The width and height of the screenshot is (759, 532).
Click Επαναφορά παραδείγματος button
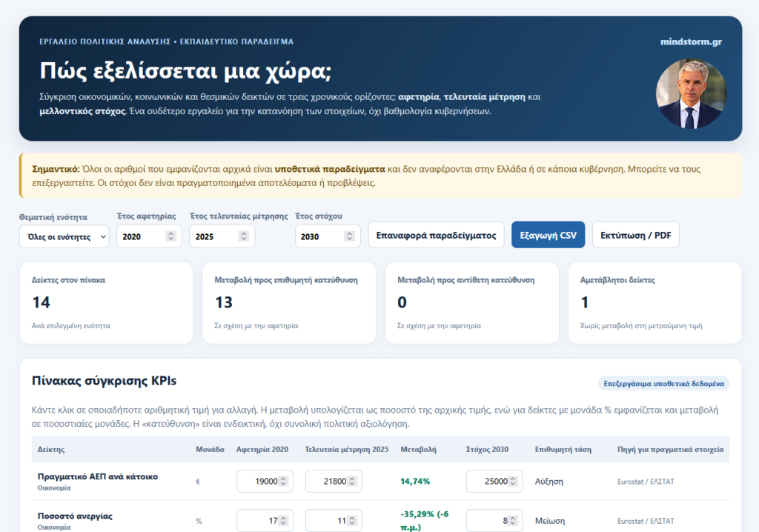coord(436,236)
